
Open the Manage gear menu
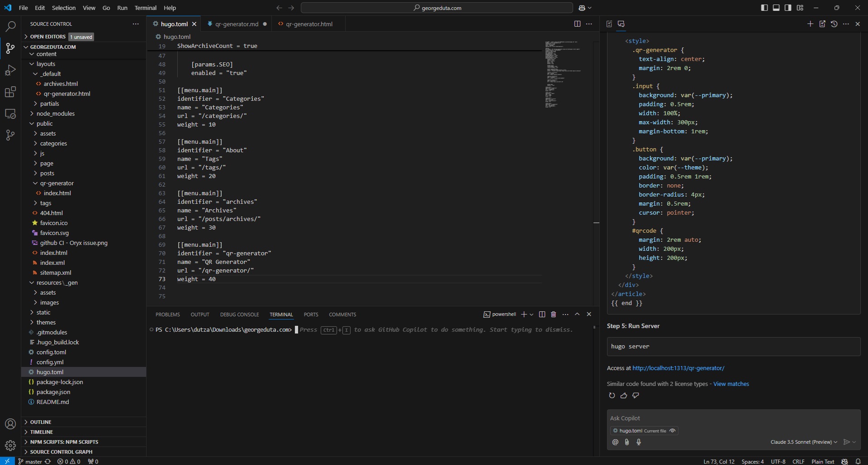click(10, 446)
